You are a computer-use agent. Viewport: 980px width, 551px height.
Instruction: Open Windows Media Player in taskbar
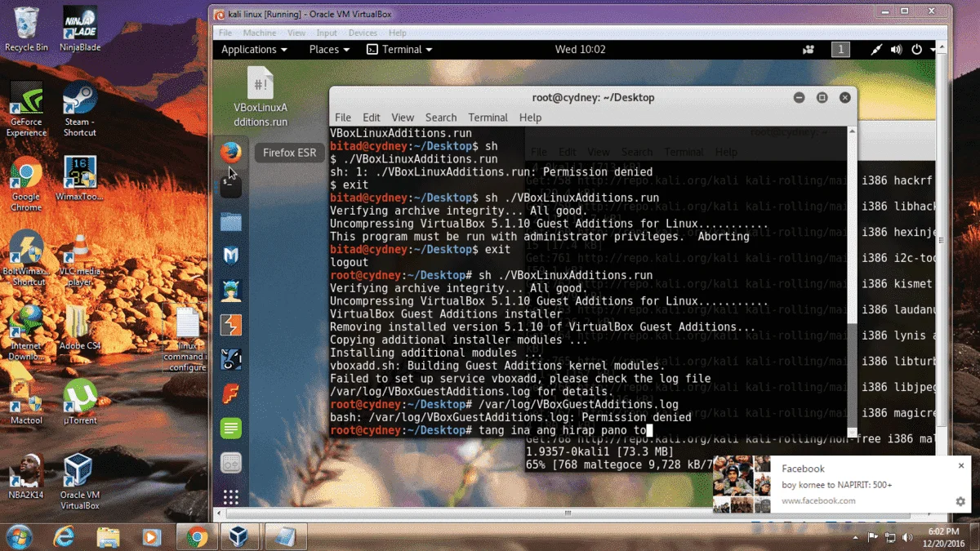click(x=151, y=536)
